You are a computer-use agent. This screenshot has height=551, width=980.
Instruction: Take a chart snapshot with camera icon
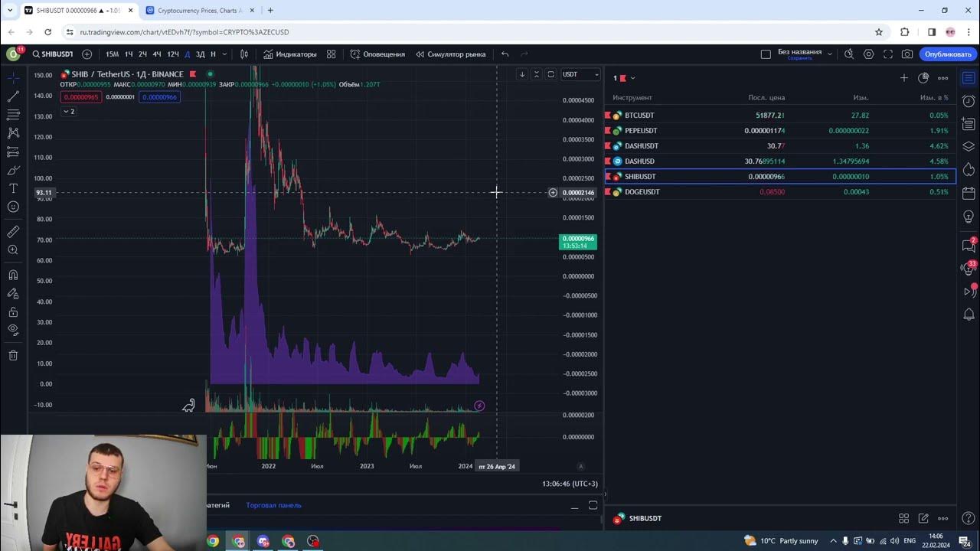click(x=907, y=54)
